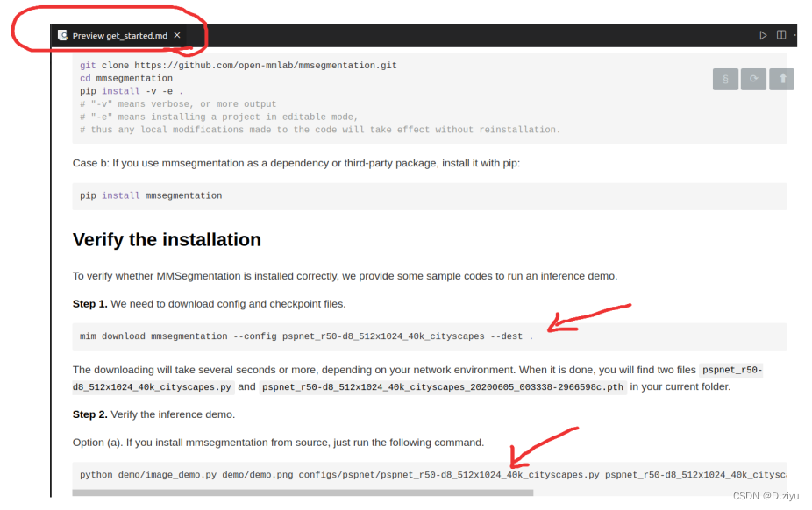Click the 'Step 2.' label
The height and width of the screenshot is (510, 812).
[90, 414]
